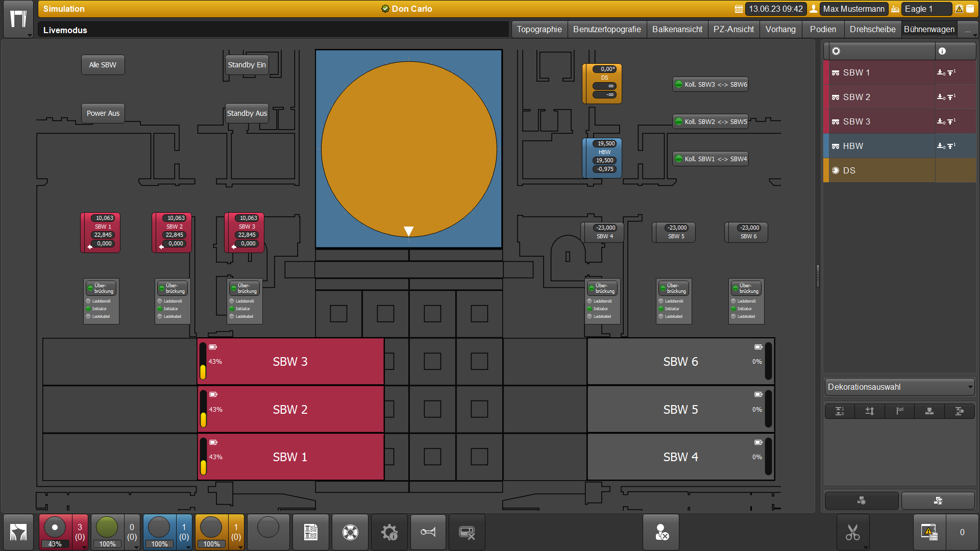Click the SBW 3 battery charge level bar
980x551 pixels.
point(203,362)
